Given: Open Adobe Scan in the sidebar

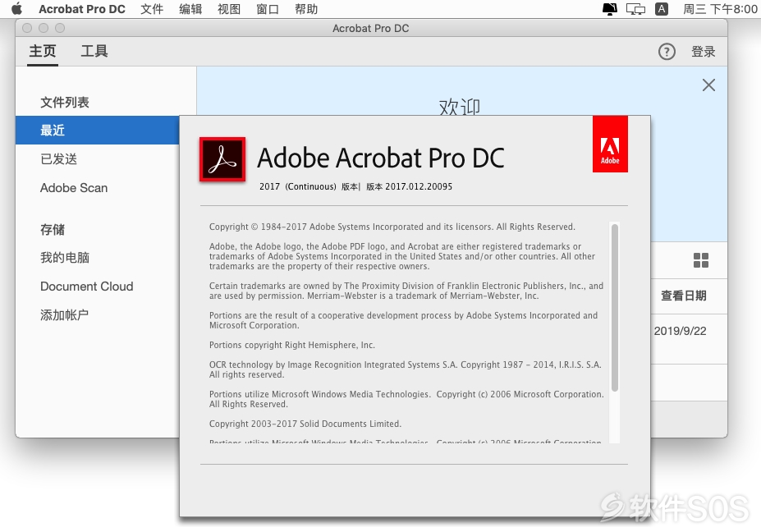Looking at the screenshot, I should pyautogui.click(x=74, y=188).
